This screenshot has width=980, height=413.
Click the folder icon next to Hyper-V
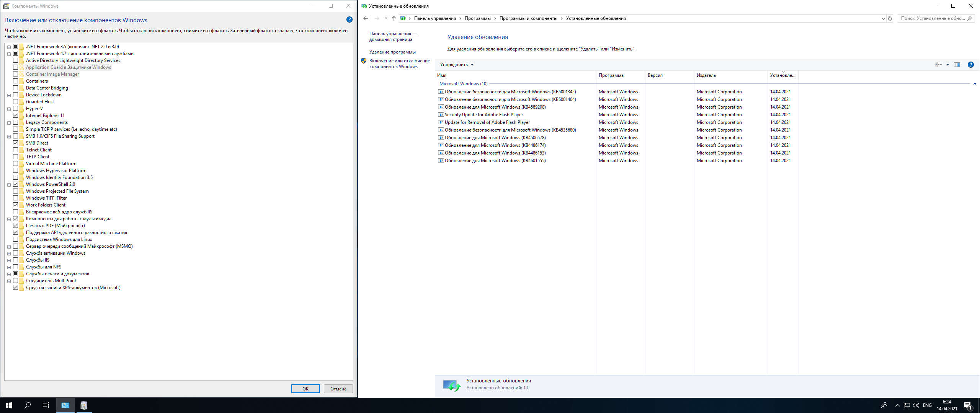click(x=22, y=109)
